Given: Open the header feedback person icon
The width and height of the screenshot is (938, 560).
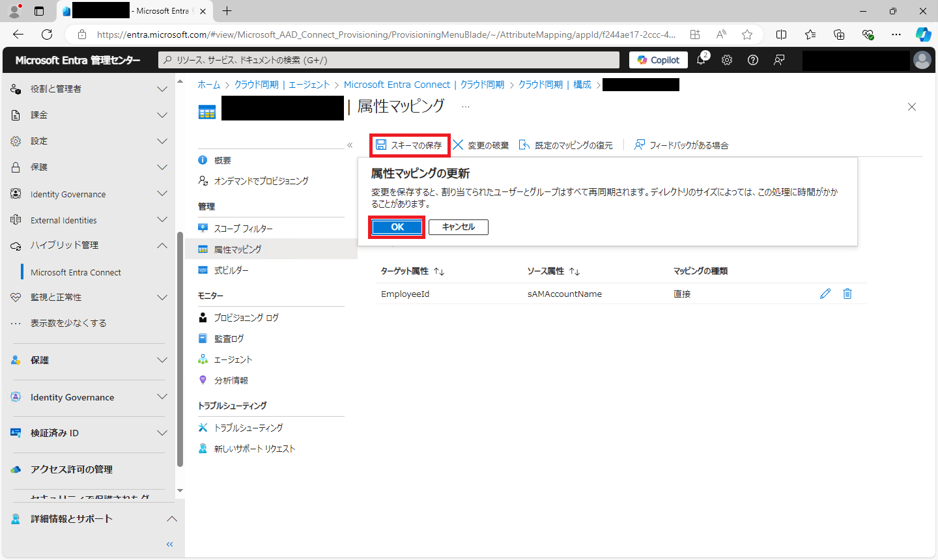Looking at the screenshot, I should coord(779,60).
